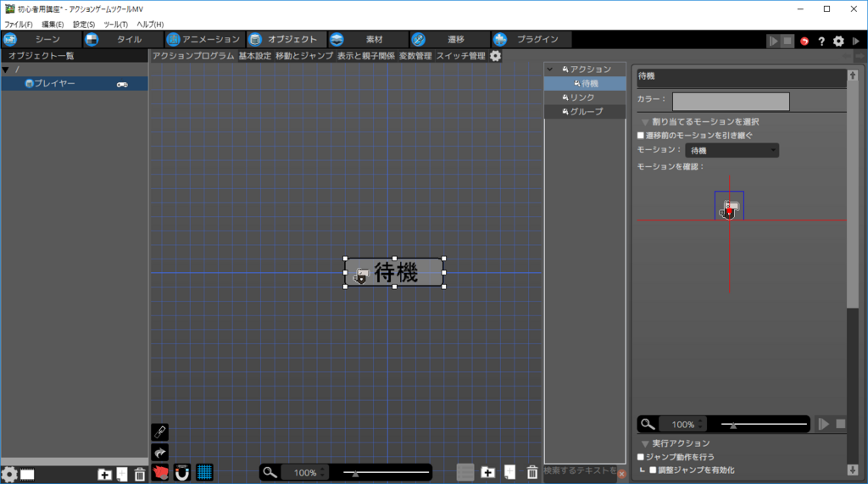Open the プラグイン tab
868x484 pixels.
point(531,39)
